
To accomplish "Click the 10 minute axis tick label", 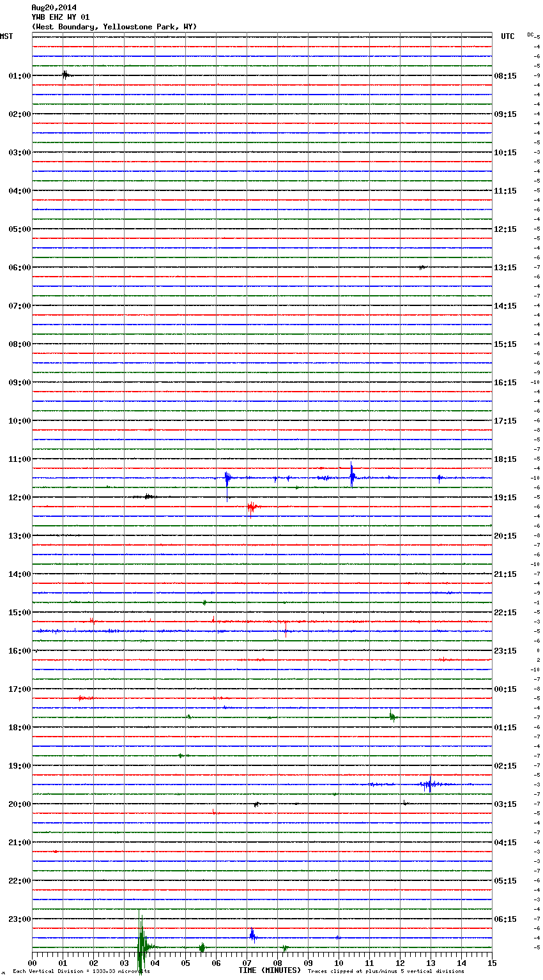I will coord(339,963).
